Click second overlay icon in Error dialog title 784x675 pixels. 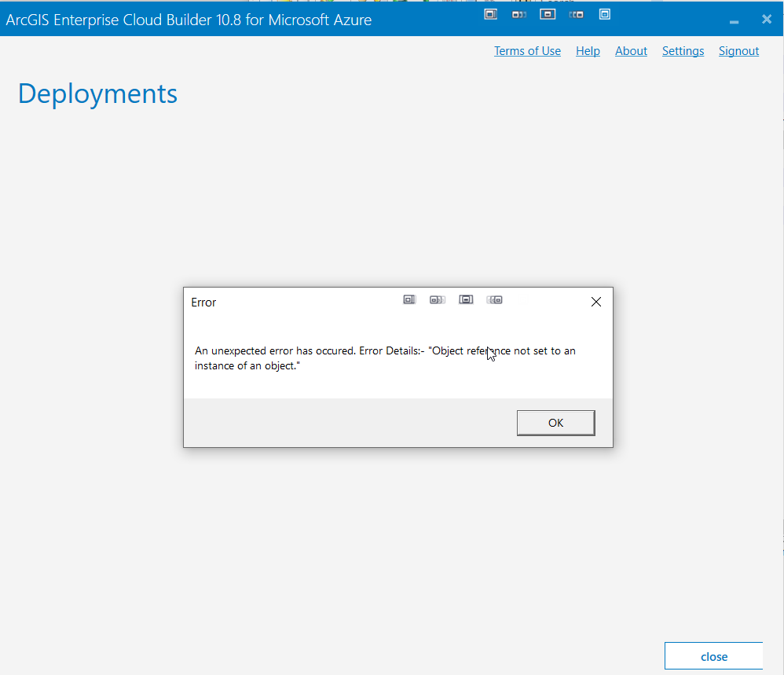click(438, 299)
